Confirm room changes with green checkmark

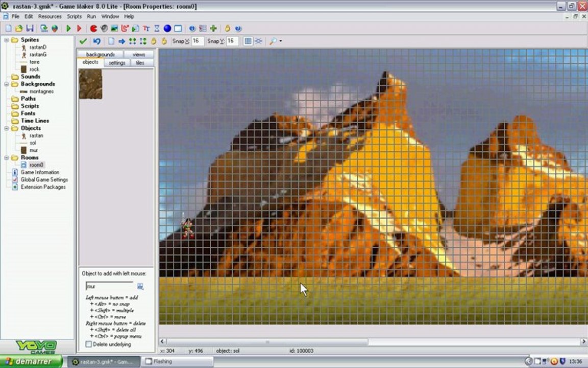click(83, 41)
